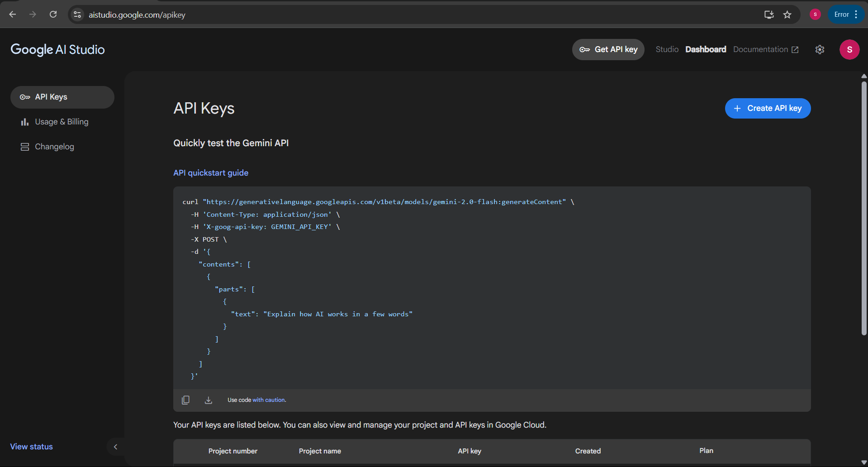Click the Google AI Studio logo
Image resolution: width=868 pixels, height=467 pixels.
coord(57,49)
